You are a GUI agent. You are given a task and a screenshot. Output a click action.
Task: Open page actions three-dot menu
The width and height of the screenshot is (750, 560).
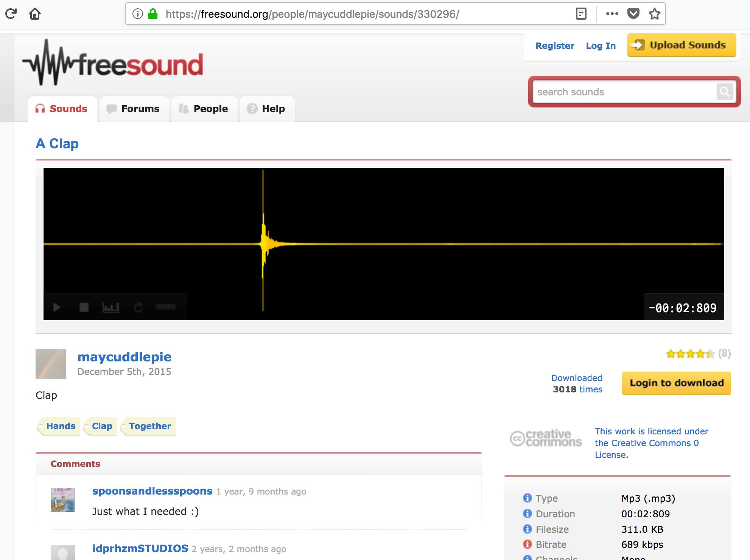pyautogui.click(x=612, y=14)
